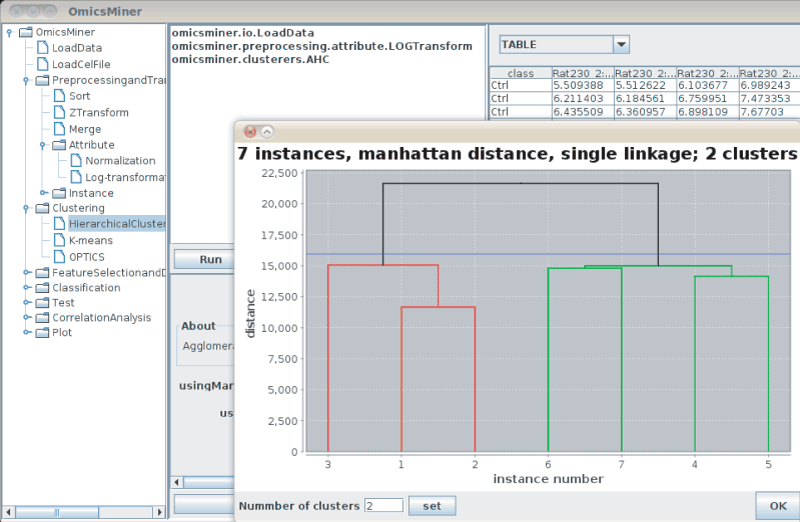
Task: Click the ZTransform document icon
Action: click(60, 112)
